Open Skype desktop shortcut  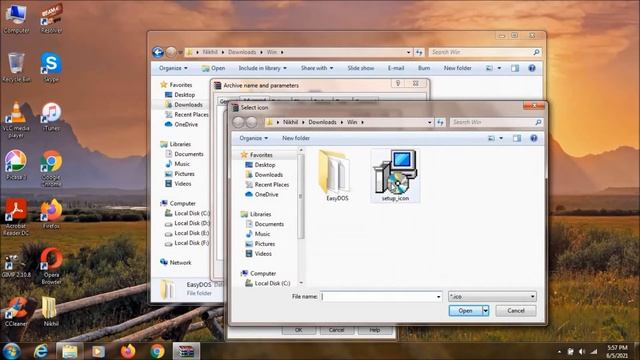pyautogui.click(x=51, y=67)
